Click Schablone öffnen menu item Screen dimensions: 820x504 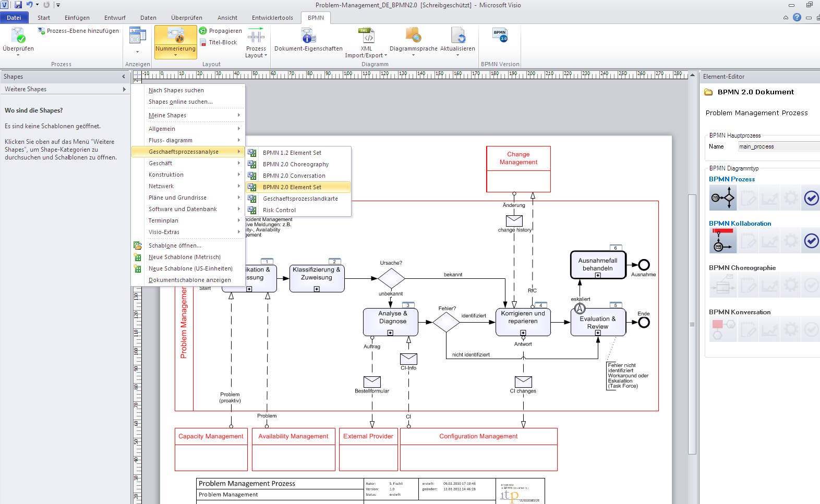(188, 245)
